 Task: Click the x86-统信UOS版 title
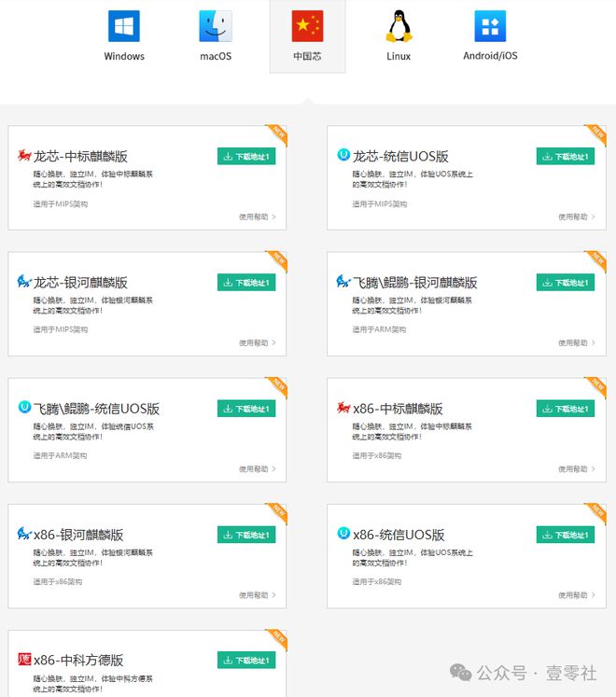pos(399,535)
